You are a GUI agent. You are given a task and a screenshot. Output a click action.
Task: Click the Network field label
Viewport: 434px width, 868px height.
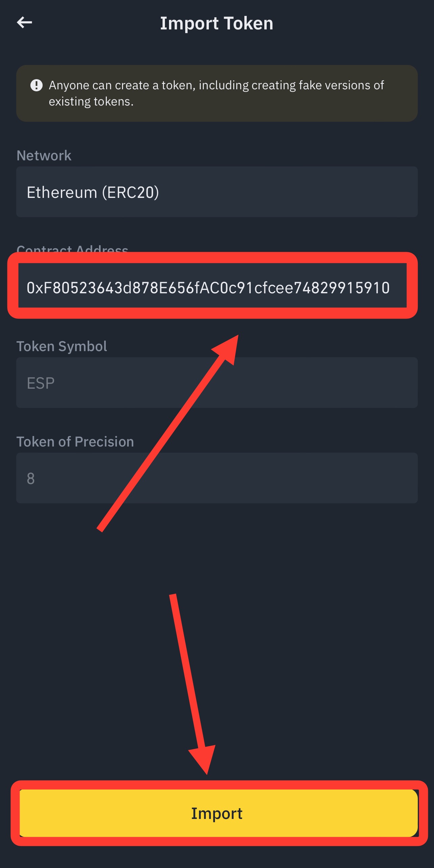(x=44, y=156)
